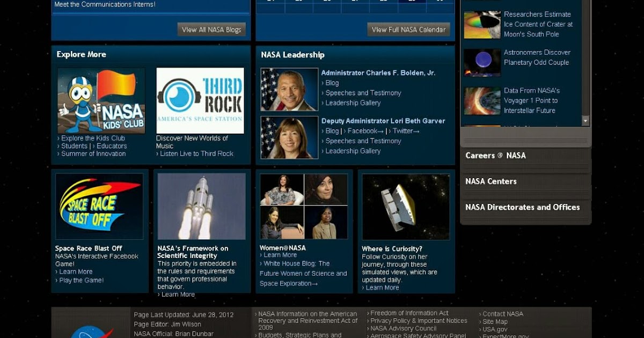Click the NASA logo in footer
Viewport: 644px width, 338px height.
[x=92, y=332]
